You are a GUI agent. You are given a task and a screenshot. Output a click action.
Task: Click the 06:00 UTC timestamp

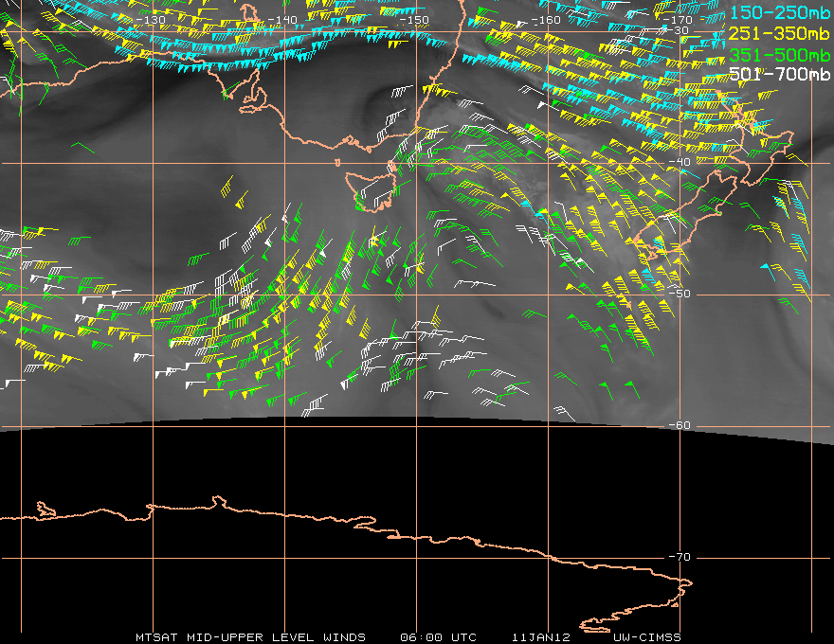[438, 637]
